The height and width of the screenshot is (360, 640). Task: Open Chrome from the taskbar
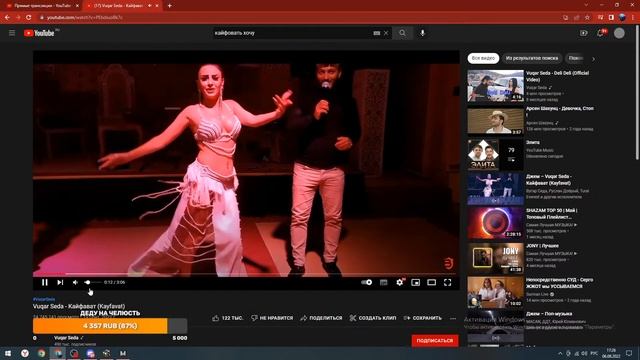tap(41, 353)
